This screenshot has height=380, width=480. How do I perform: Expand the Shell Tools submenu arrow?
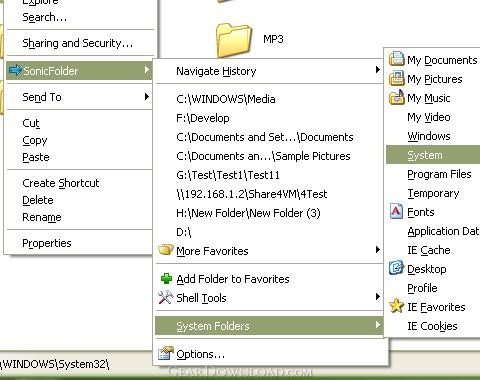[x=377, y=296]
